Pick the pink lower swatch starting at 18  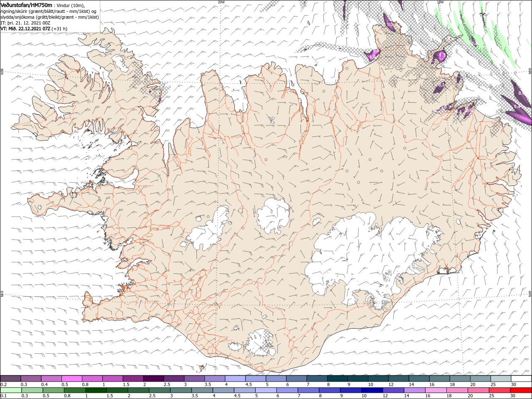point(456,390)
